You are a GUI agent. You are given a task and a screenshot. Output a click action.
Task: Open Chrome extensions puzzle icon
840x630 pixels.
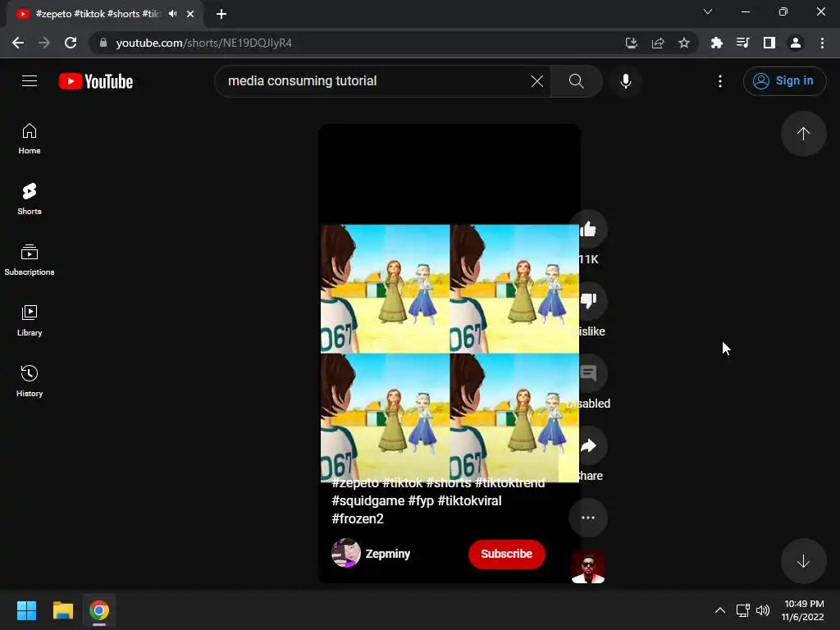tap(717, 43)
